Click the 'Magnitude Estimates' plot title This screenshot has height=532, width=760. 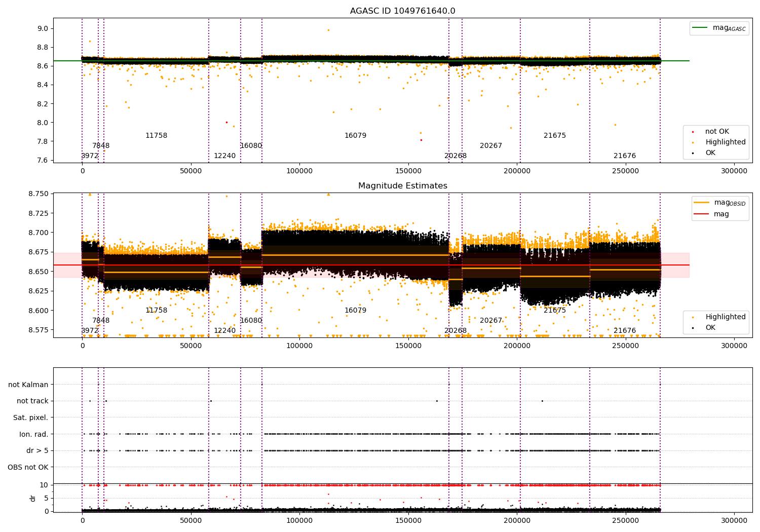[403, 186]
